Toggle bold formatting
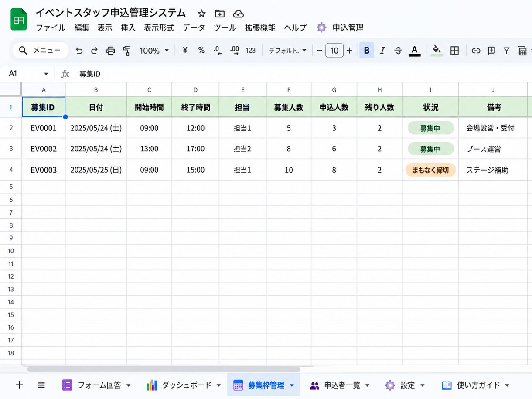532x399 pixels. point(367,51)
